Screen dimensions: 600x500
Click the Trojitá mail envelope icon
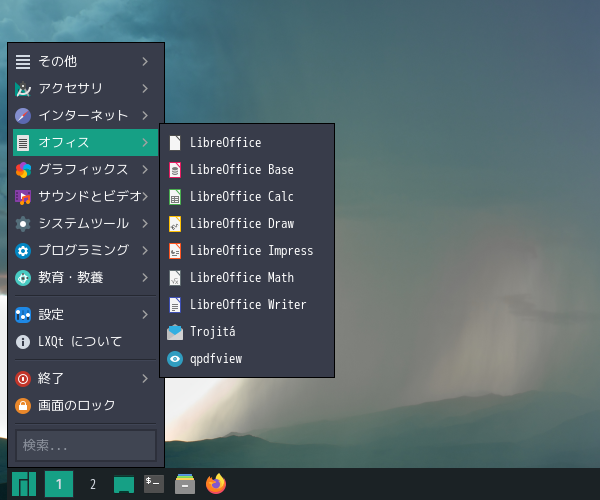(x=175, y=332)
